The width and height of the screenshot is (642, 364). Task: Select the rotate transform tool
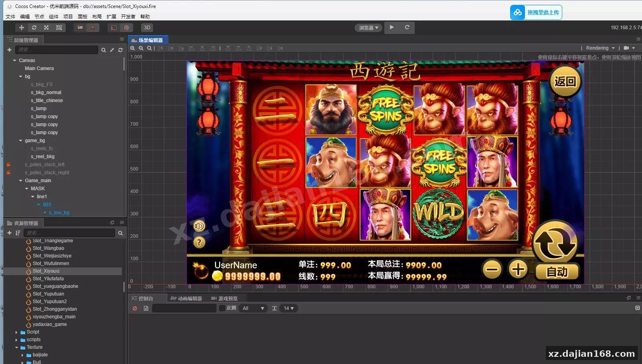coord(34,28)
